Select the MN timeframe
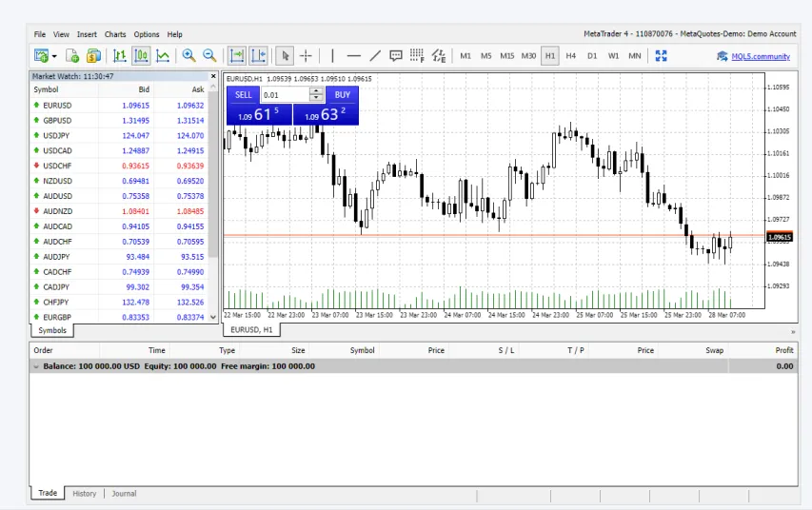This screenshot has width=812, height=510. [x=634, y=56]
